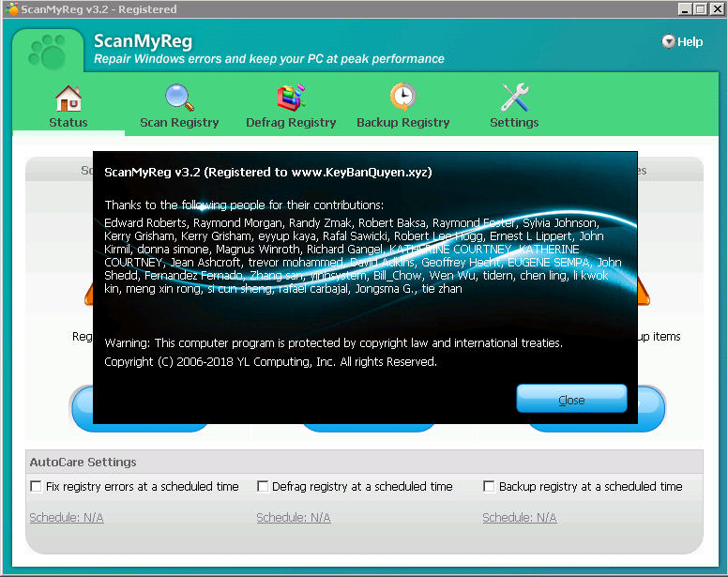Go to the Settings tab label

point(514,123)
